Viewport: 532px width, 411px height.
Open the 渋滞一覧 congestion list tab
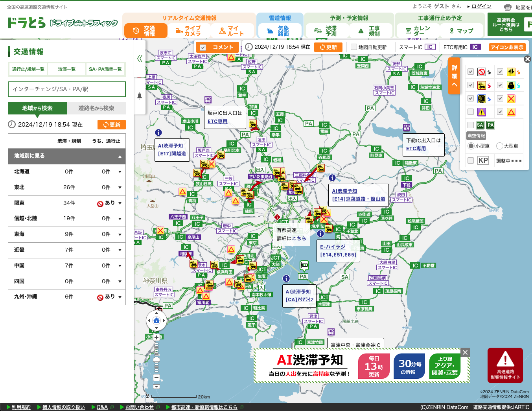pyautogui.click(x=67, y=69)
